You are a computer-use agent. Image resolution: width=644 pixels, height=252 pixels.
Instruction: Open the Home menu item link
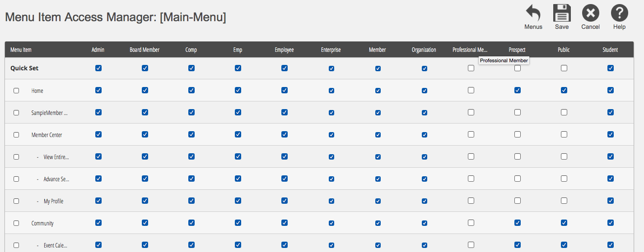pyautogui.click(x=37, y=91)
